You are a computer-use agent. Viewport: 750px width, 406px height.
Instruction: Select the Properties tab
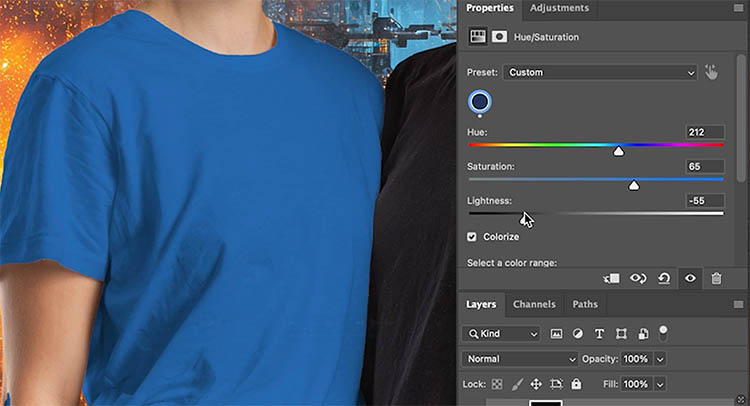(490, 8)
